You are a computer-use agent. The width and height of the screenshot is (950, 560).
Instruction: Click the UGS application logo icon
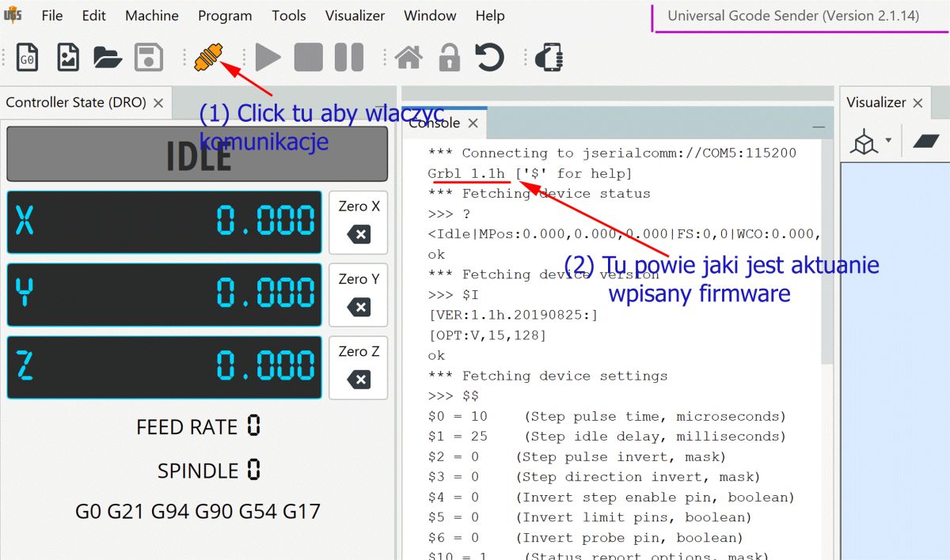click(x=13, y=15)
